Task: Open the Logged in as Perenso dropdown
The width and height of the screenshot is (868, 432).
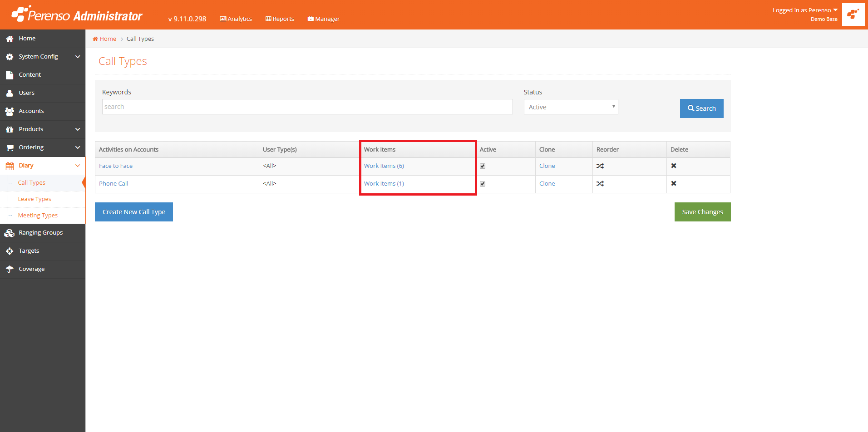Action: point(805,10)
